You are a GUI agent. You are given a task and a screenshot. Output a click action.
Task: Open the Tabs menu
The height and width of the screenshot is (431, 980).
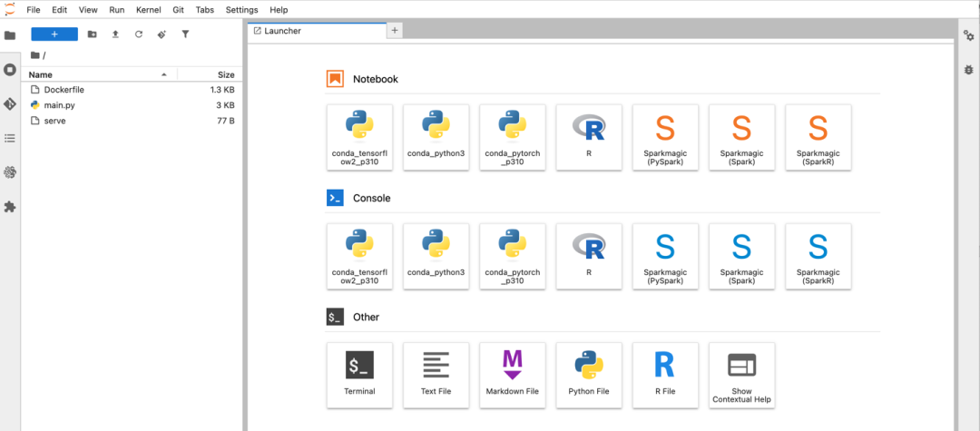(x=204, y=10)
